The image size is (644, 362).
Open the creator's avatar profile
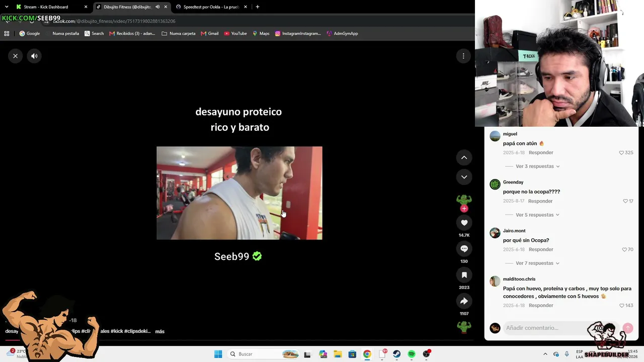pyautogui.click(x=464, y=201)
